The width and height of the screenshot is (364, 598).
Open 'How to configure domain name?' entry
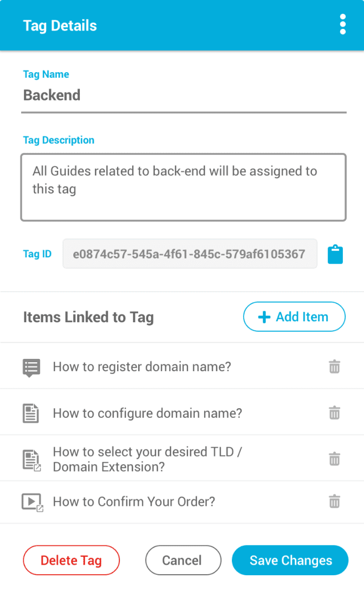pyautogui.click(x=147, y=413)
